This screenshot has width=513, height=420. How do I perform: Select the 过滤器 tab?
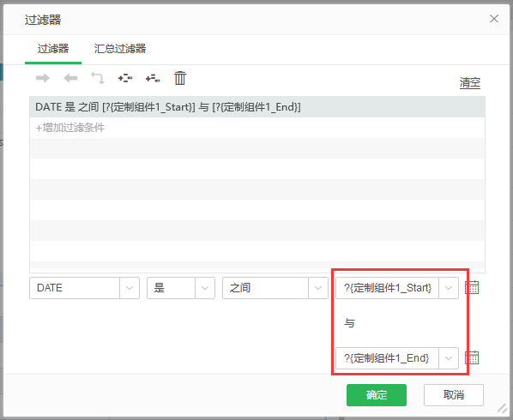point(53,49)
